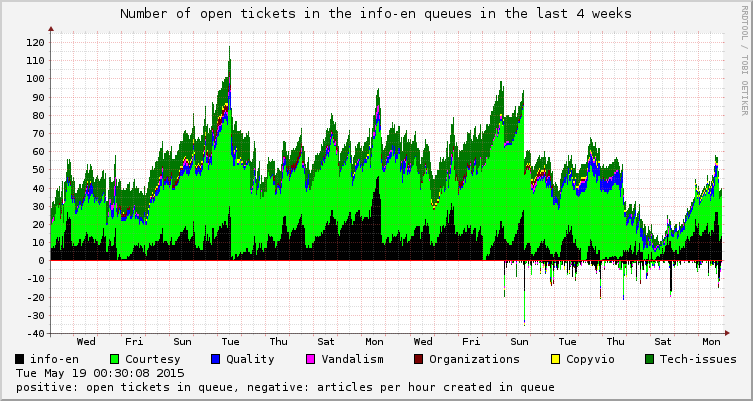Click the second 'Sat' x-axis label
Screen dimensions: 753x401
[663, 342]
